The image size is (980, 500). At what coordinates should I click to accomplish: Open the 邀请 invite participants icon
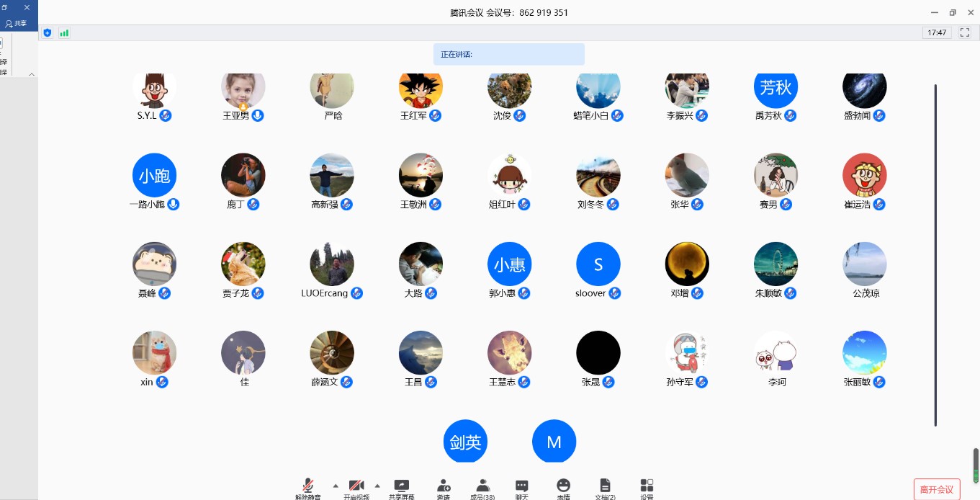pyautogui.click(x=443, y=486)
